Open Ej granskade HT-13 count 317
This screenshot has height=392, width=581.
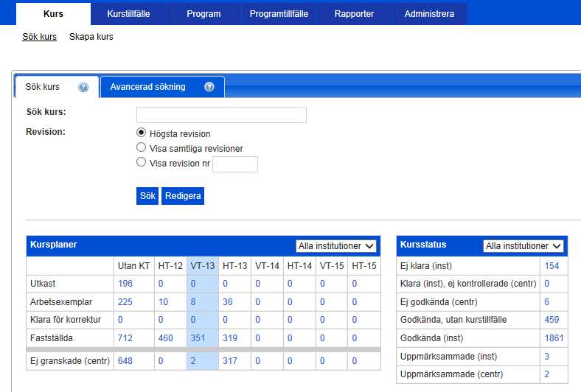(x=230, y=360)
